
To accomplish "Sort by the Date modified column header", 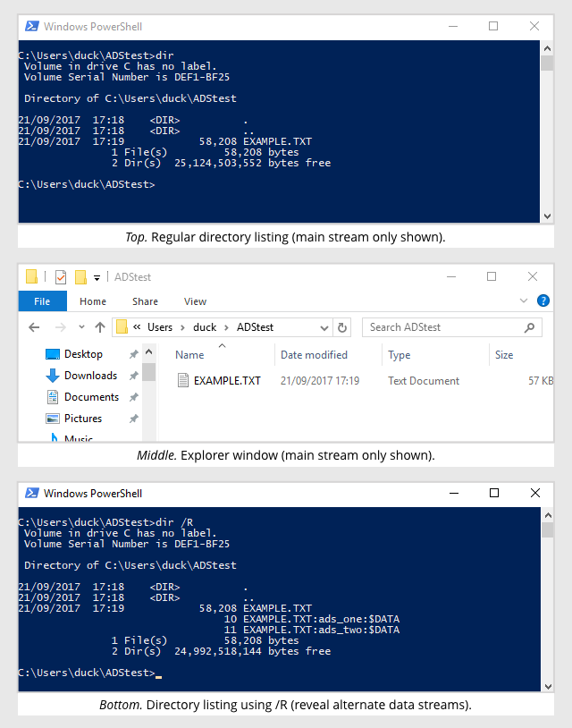I will (314, 355).
